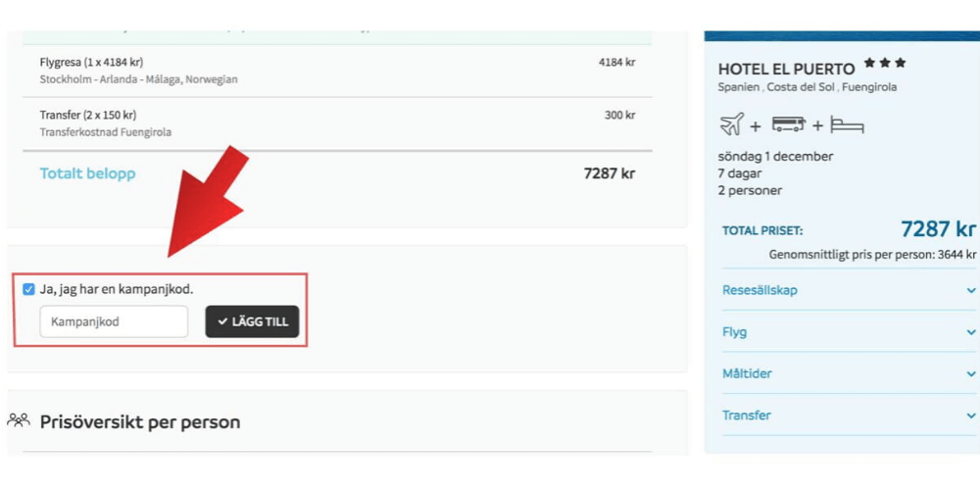This screenshot has height=490, width=980.
Task: Click the airplane icon under the hotel name
Action: pyautogui.click(x=731, y=124)
